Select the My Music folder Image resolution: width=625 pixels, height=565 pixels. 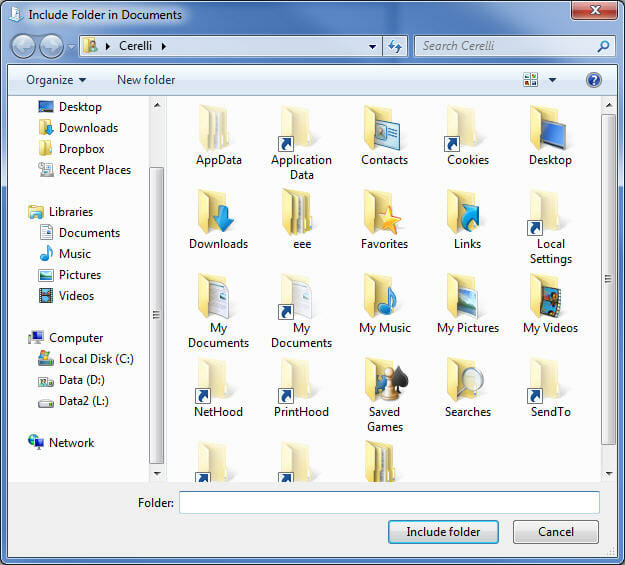pyautogui.click(x=384, y=304)
